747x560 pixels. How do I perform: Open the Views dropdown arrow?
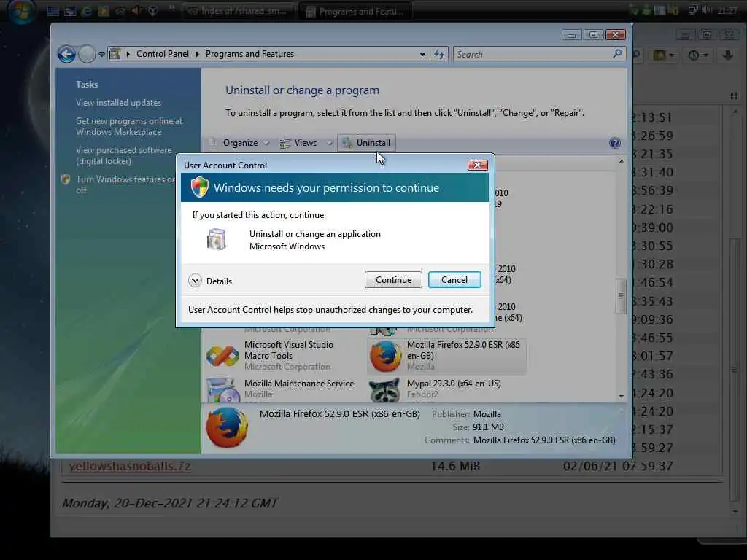[329, 143]
